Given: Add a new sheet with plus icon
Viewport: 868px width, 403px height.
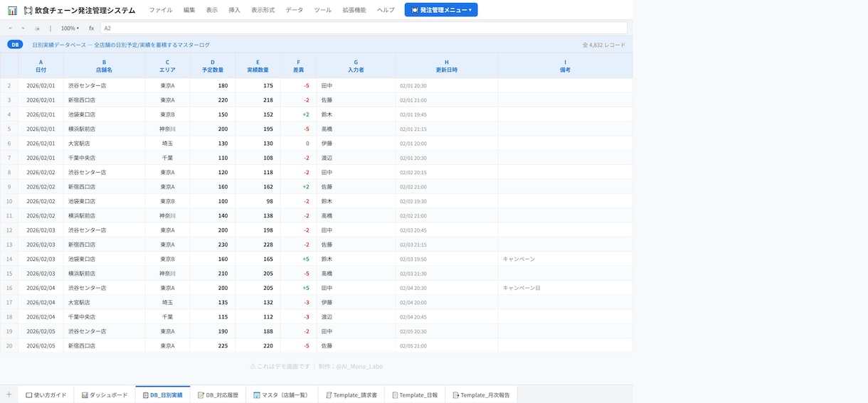Looking at the screenshot, I should [x=9, y=394].
